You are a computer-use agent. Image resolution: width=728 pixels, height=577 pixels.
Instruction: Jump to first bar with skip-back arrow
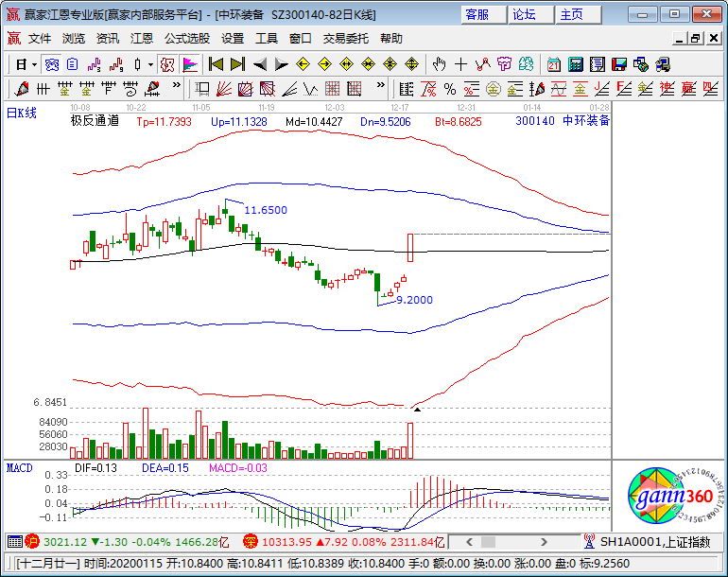click(x=216, y=64)
